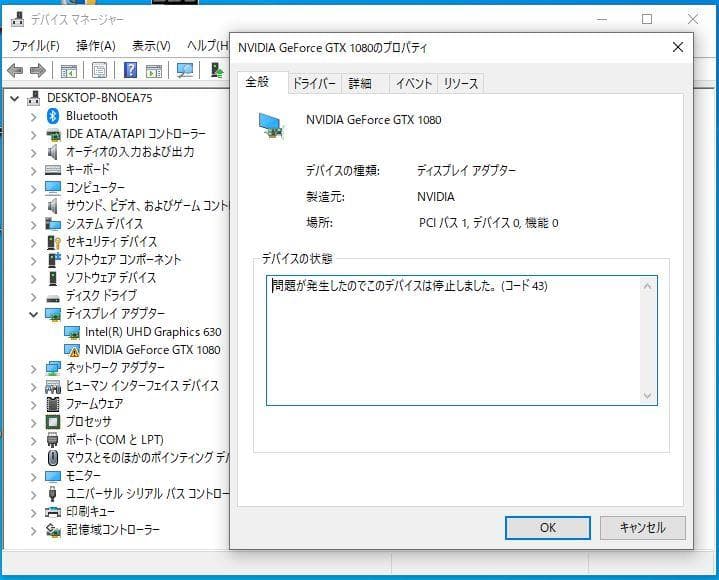719x580 pixels.
Task: Close the GTX 1080 properties dialog
Action: 677,47
